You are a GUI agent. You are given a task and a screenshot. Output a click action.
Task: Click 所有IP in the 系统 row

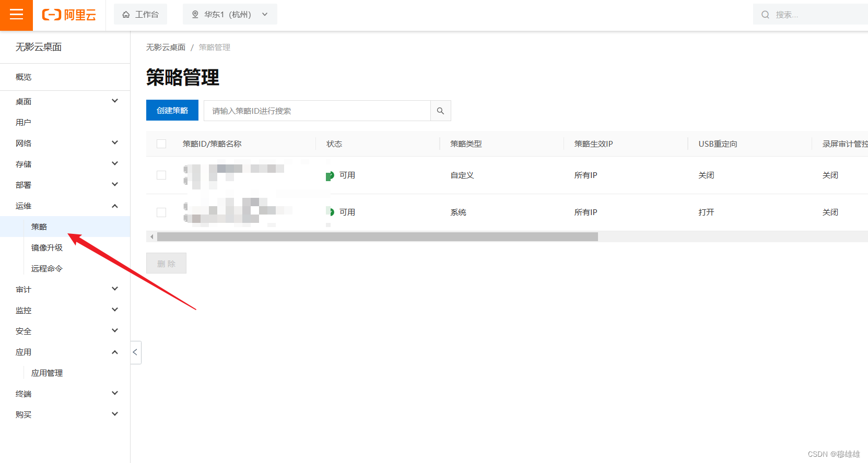586,212
